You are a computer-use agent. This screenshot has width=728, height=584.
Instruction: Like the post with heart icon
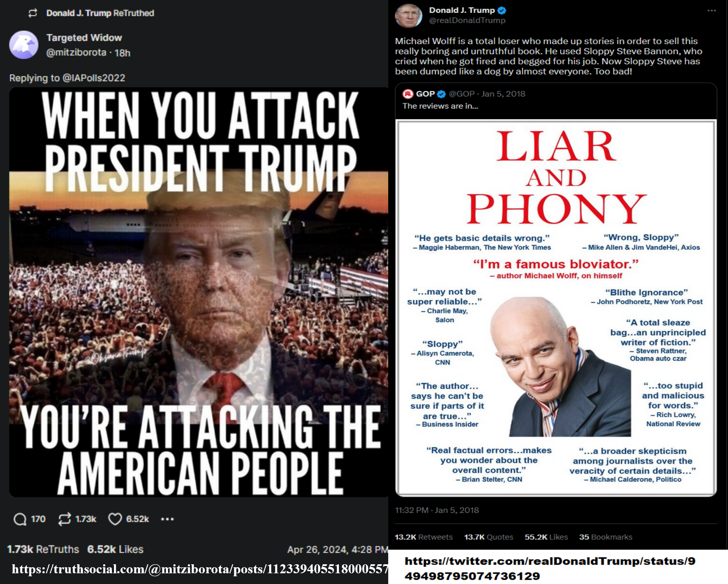(115, 519)
